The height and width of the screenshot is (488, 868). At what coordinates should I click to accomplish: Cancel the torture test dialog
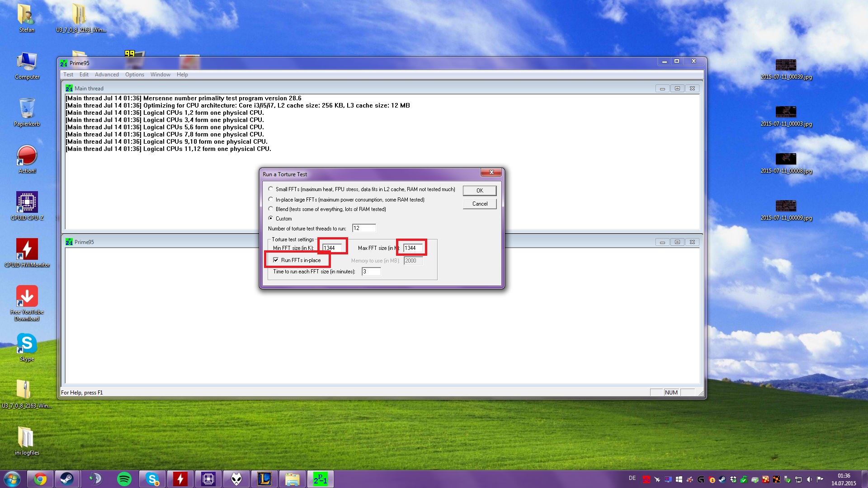coord(480,204)
